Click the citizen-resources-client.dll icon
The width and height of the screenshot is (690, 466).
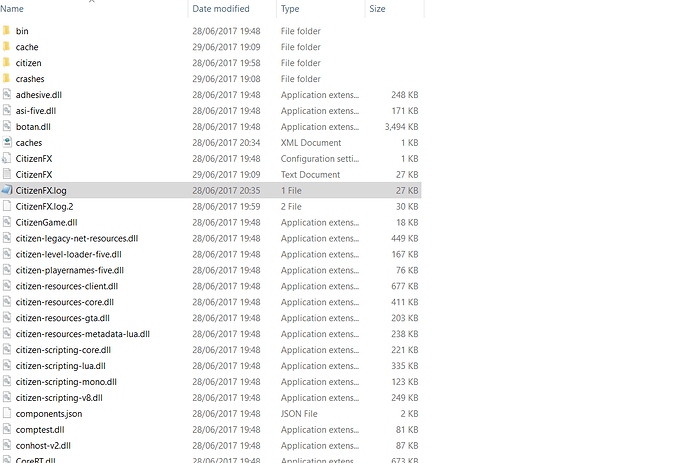coord(7,286)
